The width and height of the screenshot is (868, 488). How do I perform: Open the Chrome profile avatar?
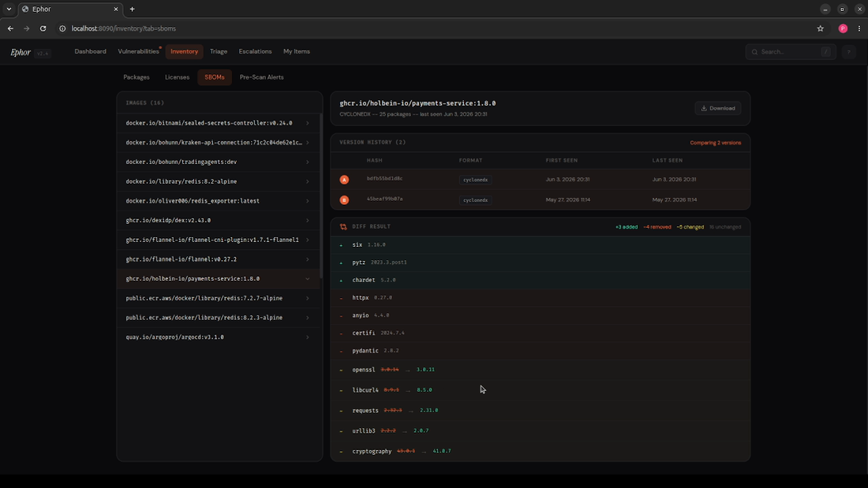(843, 28)
